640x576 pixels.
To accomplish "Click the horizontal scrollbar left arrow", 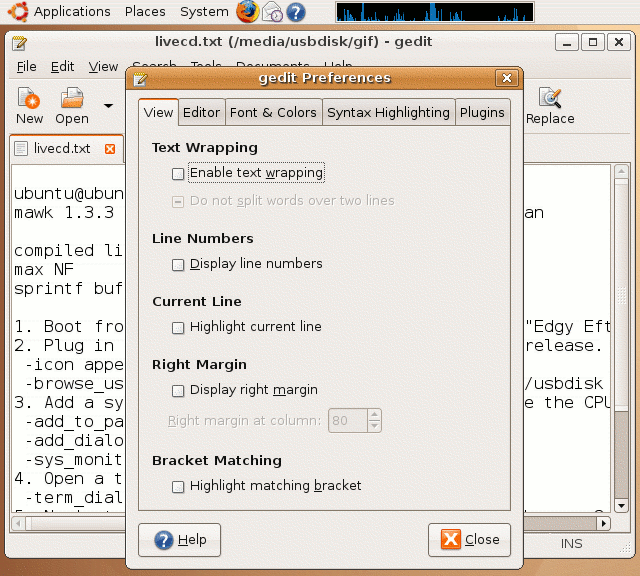I will [18, 523].
